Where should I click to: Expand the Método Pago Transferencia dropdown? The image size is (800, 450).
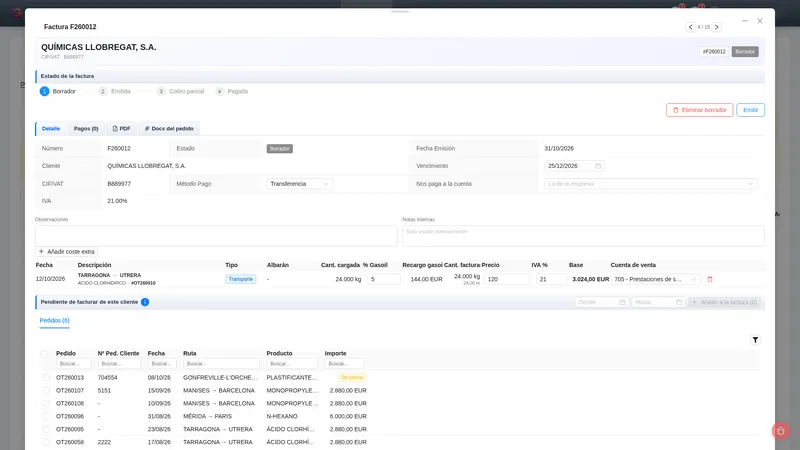[299, 184]
